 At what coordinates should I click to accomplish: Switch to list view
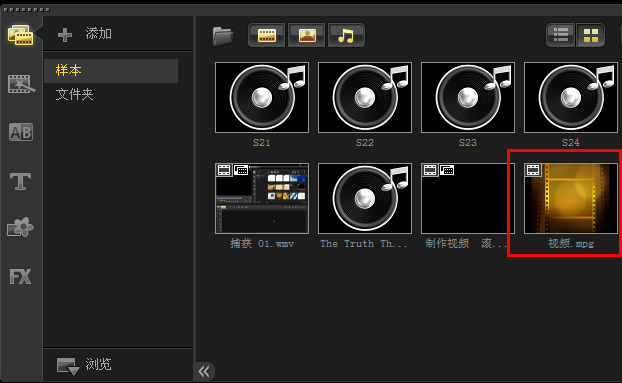(561, 35)
